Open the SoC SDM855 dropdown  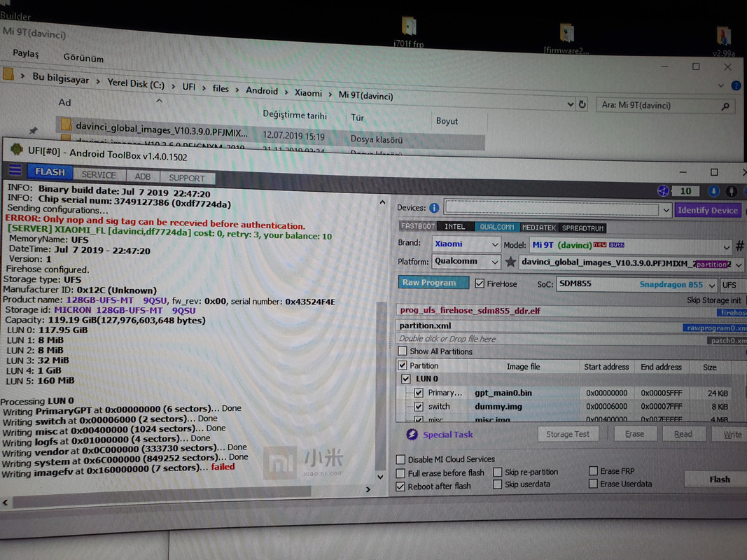pos(712,285)
